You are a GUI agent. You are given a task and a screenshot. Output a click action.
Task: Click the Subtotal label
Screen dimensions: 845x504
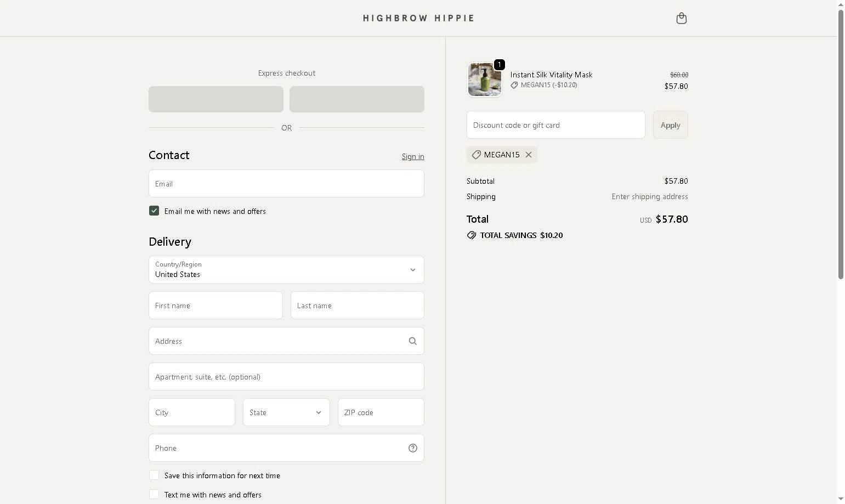(480, 181)
